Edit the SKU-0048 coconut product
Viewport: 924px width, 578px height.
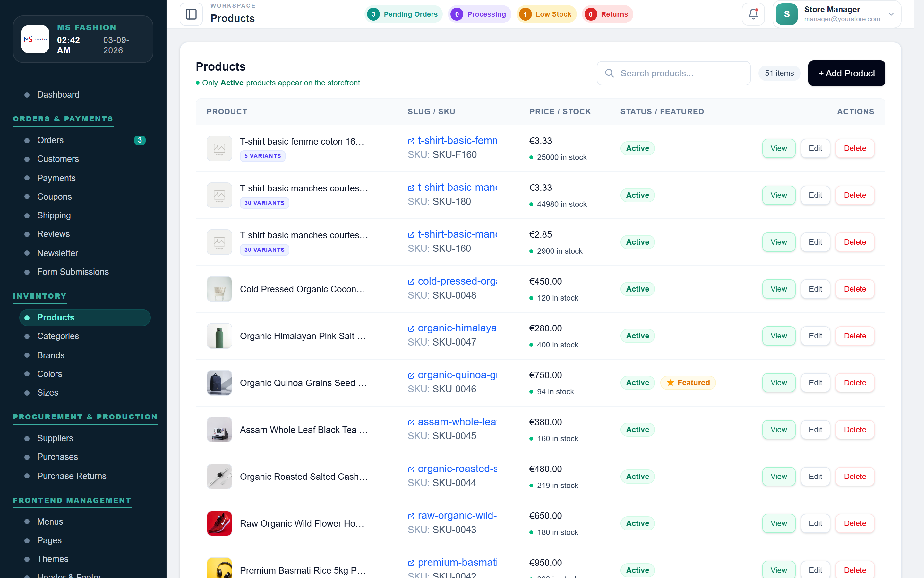coord(815,289)
